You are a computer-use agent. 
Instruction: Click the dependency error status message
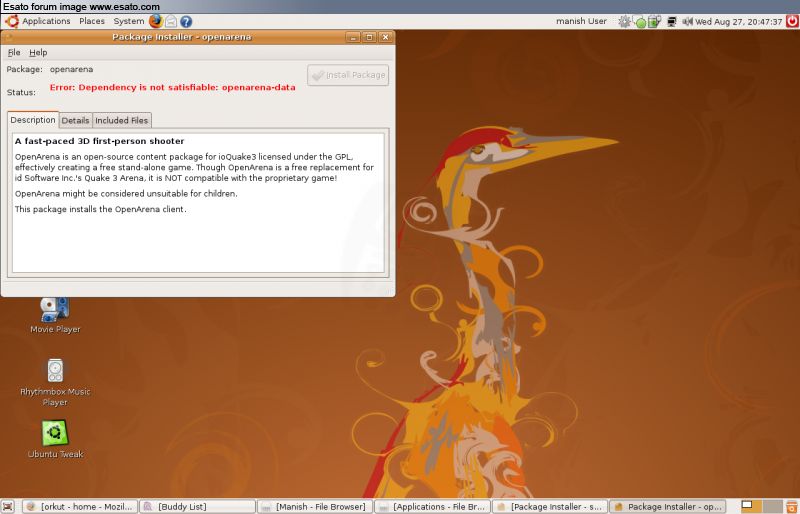click(x=172, y=87)
